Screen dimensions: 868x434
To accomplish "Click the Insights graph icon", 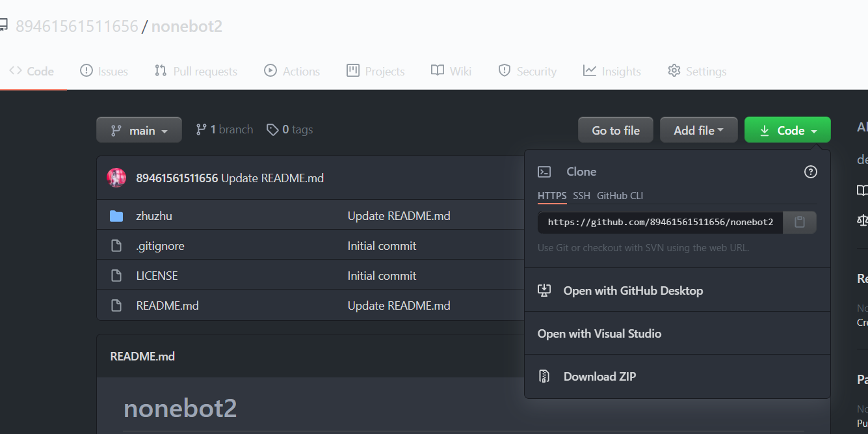I will [590, 70].
